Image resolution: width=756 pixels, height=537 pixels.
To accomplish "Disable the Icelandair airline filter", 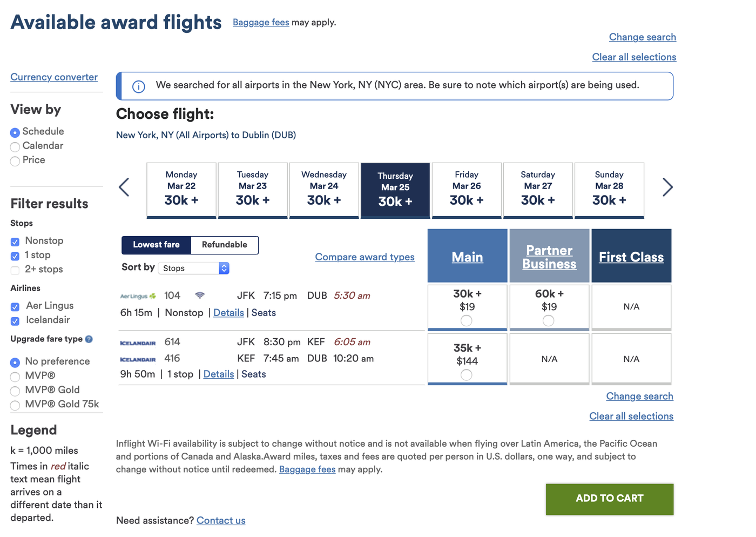I will point(15,321).
